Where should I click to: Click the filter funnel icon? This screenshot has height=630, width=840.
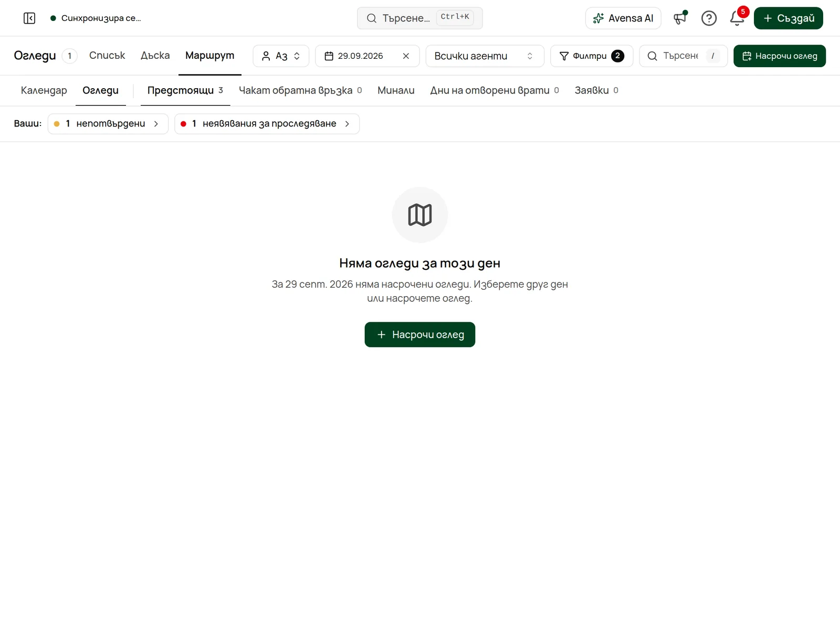pos(564,56)
